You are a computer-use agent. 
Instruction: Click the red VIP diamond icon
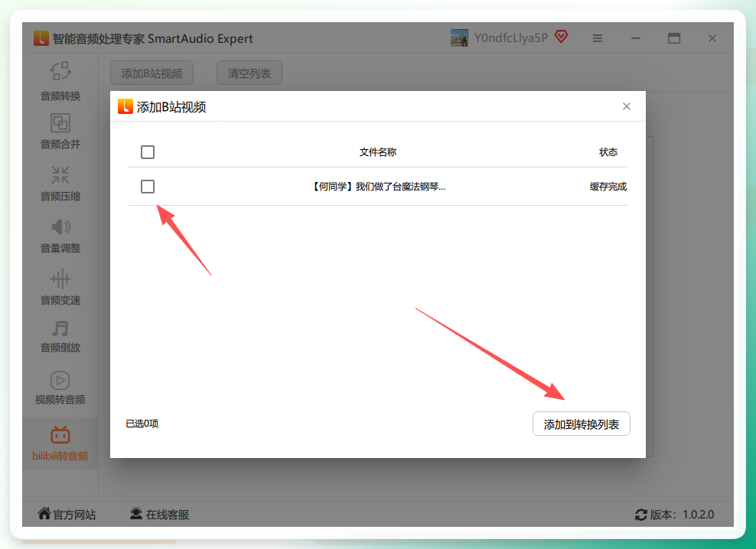pyautogui.click(x=561, y=36)
